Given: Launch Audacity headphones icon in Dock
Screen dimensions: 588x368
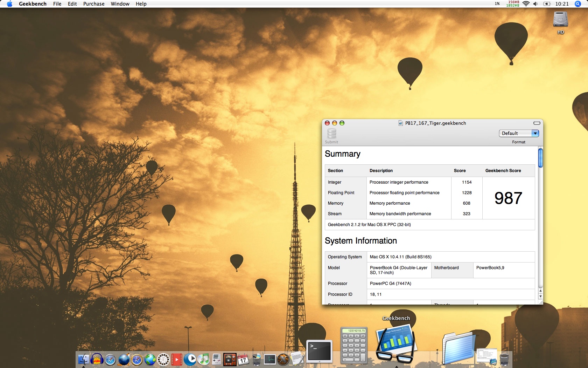Looking at the screenshot, I should click(97, 360).
